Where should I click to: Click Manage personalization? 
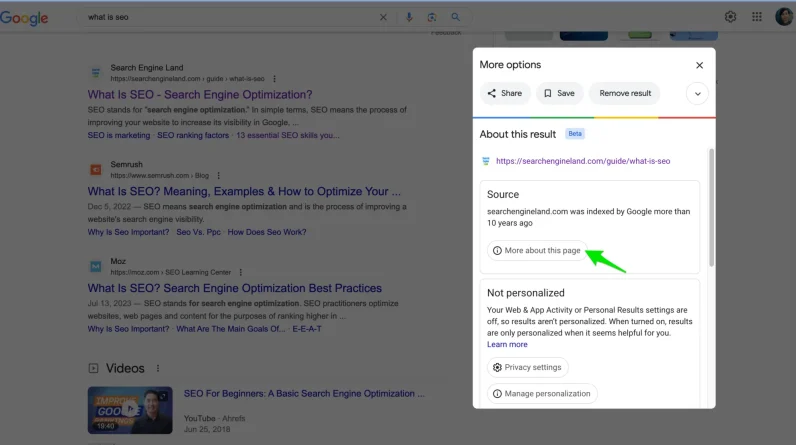tap(542, 394)
